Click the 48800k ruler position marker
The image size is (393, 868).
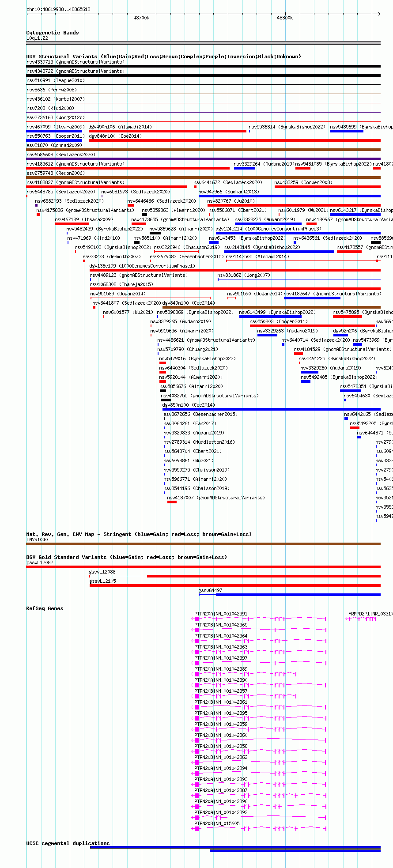285,18
